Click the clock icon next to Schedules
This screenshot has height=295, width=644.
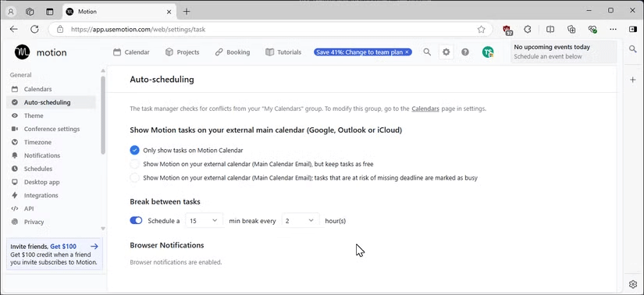pyautogui.click(x=15, y=169)
